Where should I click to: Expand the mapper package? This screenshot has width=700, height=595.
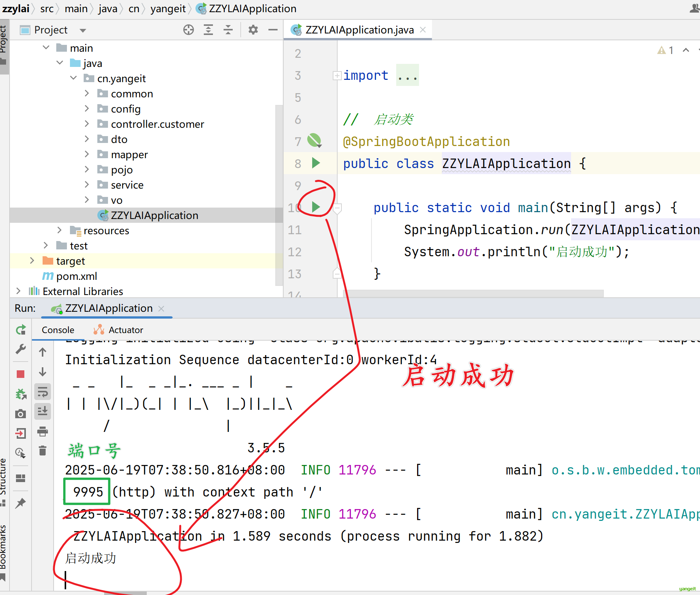pyautogui.click(x=87, y=154)
